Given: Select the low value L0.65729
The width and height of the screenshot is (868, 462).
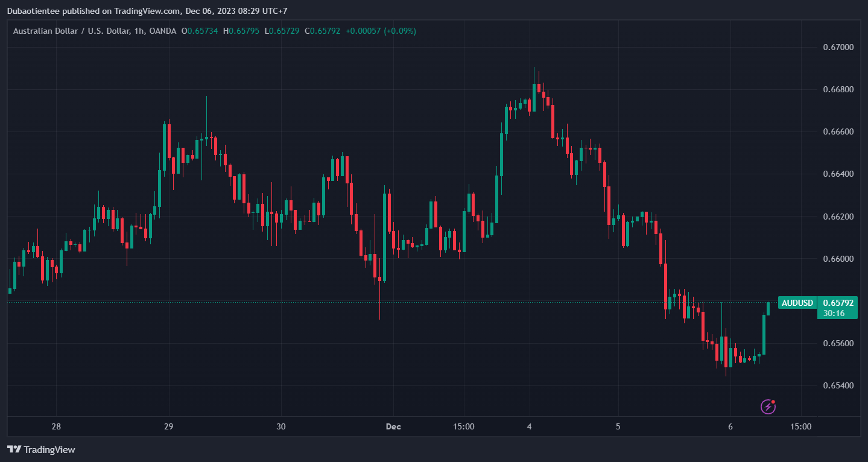Looking at the screenshot, I should [x=282, y=31].
